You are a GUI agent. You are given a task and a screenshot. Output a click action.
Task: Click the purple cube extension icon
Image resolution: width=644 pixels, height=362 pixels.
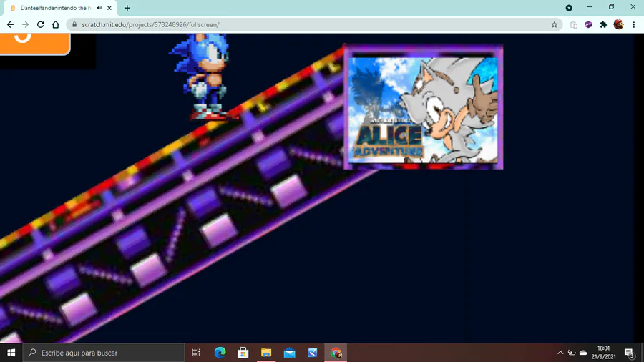[x=588, y=24]
